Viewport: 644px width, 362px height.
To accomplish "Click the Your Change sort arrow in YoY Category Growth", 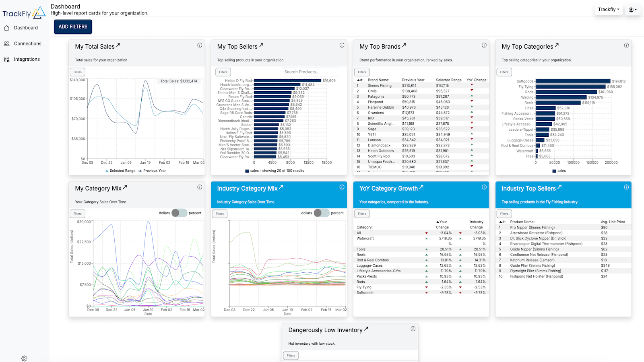I will click(437, 222).
